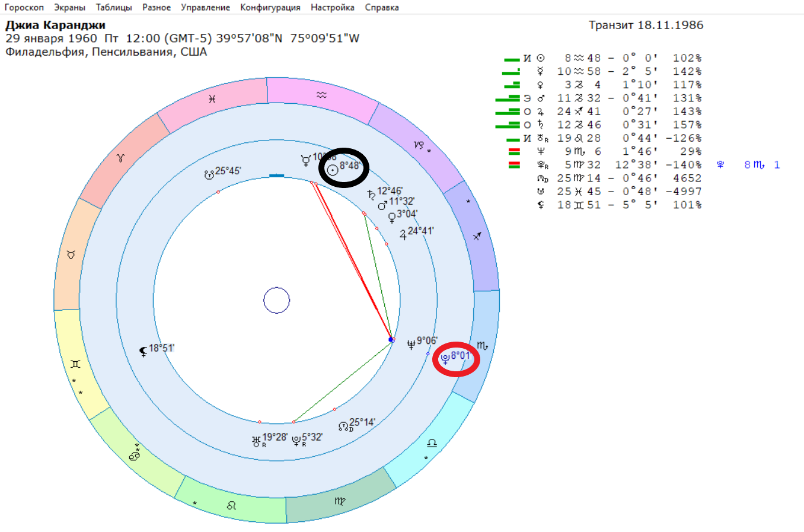
Task: Open the Конфигурация menu
Action: pos(270,8)
